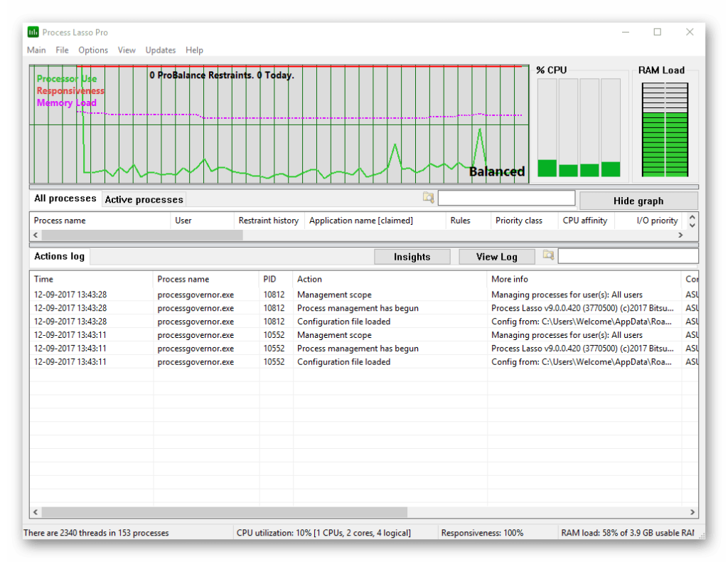Click process list scrollbar's left arrow
Screen dimensions: 728x562
pyautogui.click(x=36, y=235)
